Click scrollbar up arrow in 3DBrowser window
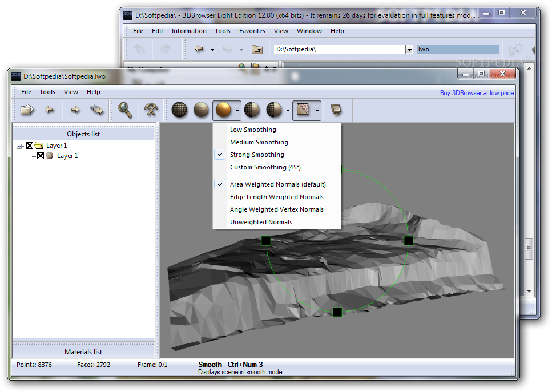The image size is (552, 392). coord(529,68)
